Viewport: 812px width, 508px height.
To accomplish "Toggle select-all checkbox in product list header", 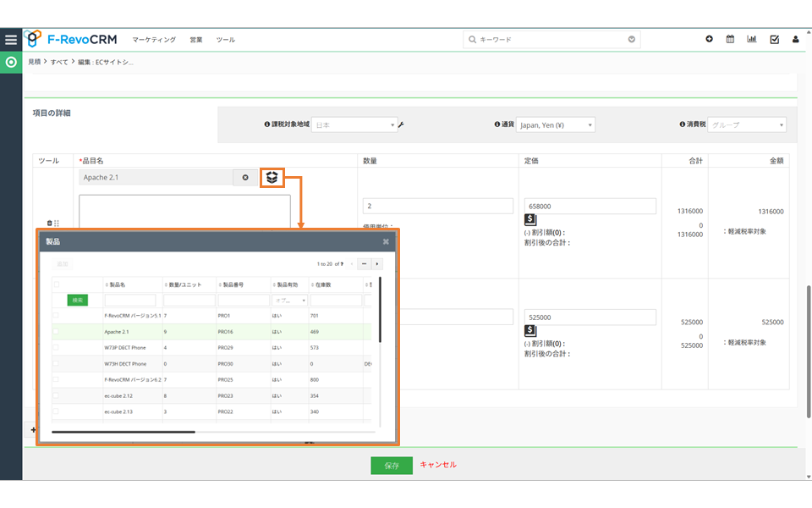I will (x=57, y=284).
